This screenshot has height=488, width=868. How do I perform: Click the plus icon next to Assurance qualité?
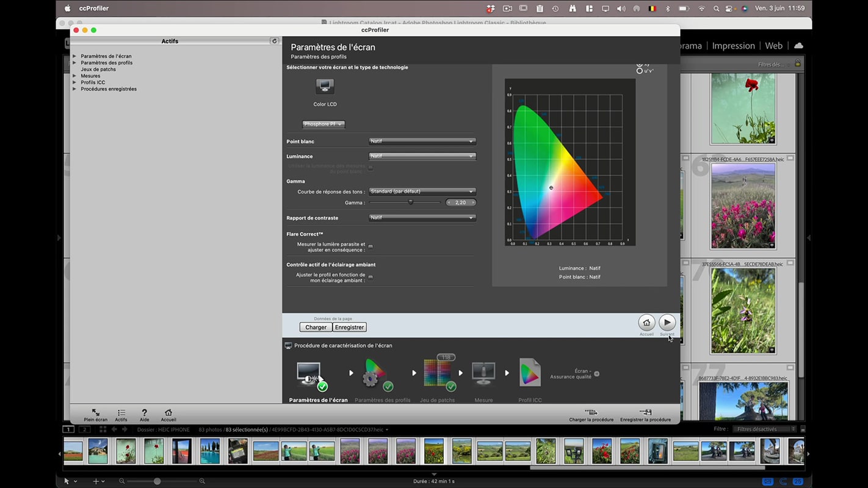[x=596, y=374]
